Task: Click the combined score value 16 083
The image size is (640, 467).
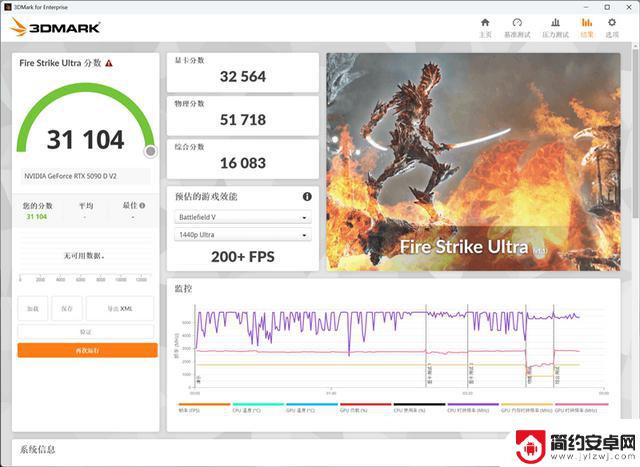Action: click(x=243, y=163)
